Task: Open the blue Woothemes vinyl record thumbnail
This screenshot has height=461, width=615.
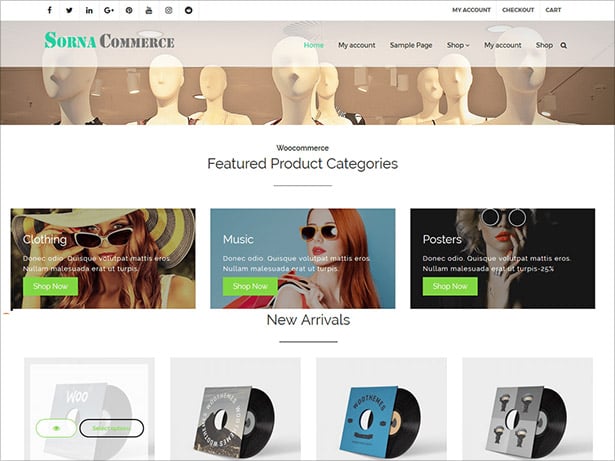Action: [x=381, y=409]
